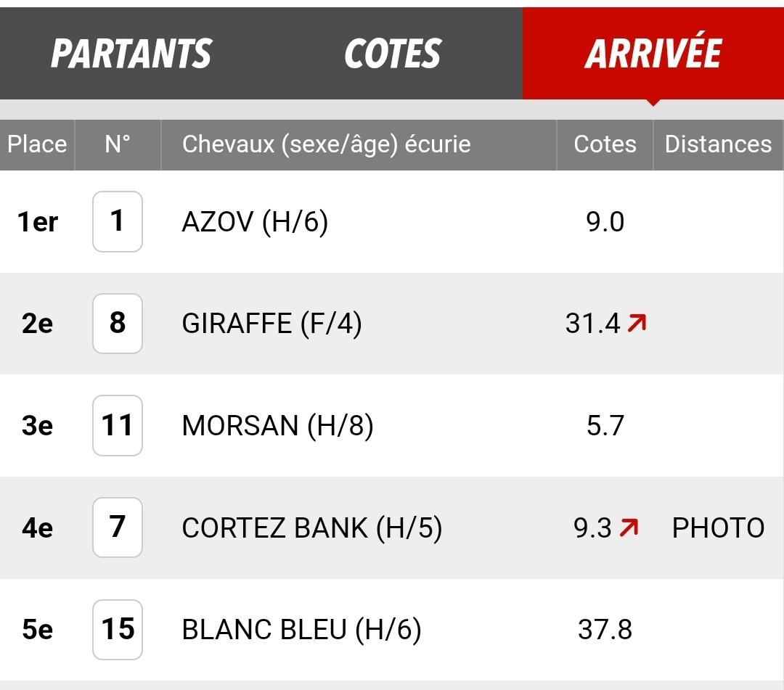Click the number 11 badge for MORSAN

(118, 425)
